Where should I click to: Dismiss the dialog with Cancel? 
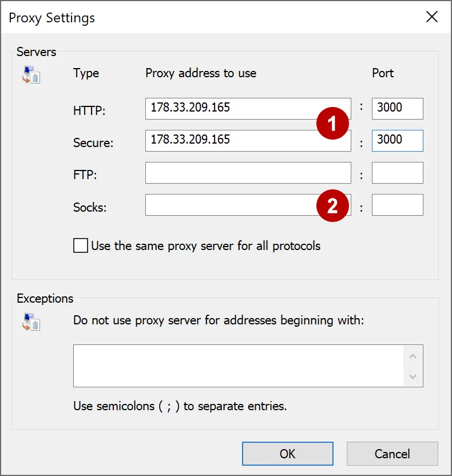click(392, 453)
